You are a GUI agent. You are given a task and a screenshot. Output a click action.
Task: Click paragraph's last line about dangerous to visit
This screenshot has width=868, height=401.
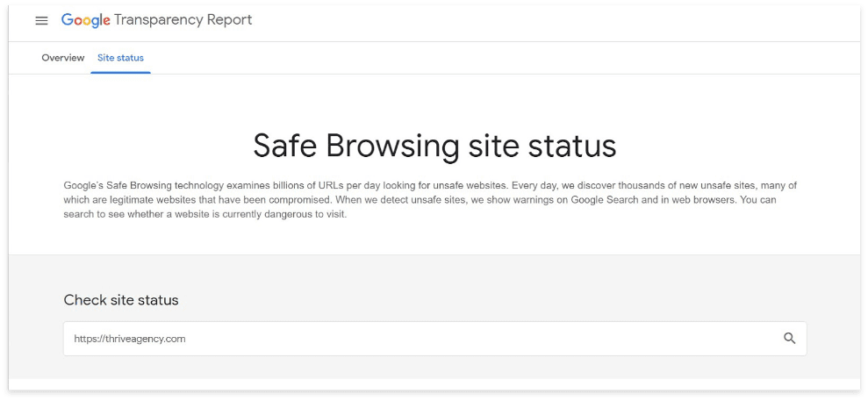point(205,214)
